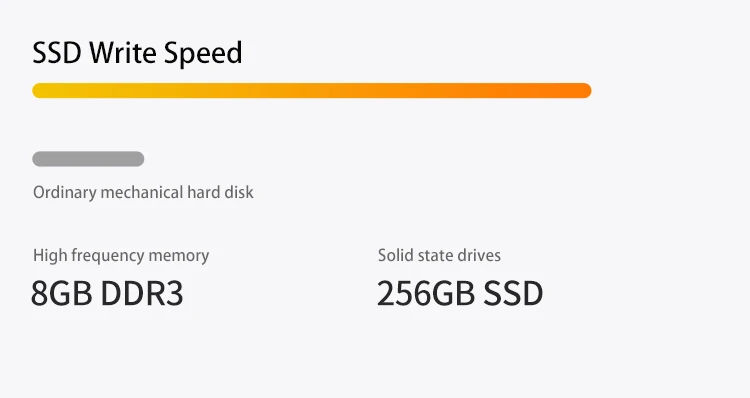Click the word Speed in the heading
This screenshot has height=398, width=750.
203,53
